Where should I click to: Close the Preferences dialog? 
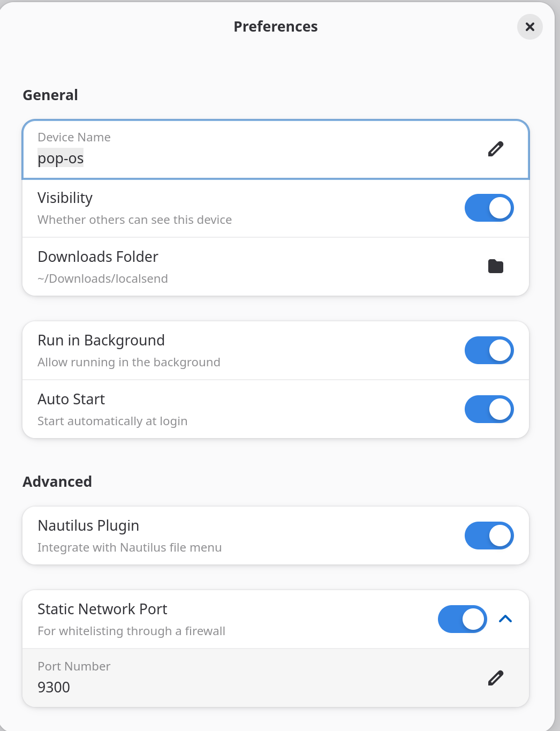click(529, 27)
